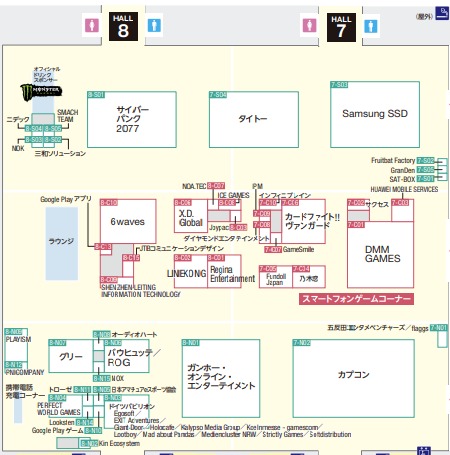Select the タイトー booth

pos(254,119)
